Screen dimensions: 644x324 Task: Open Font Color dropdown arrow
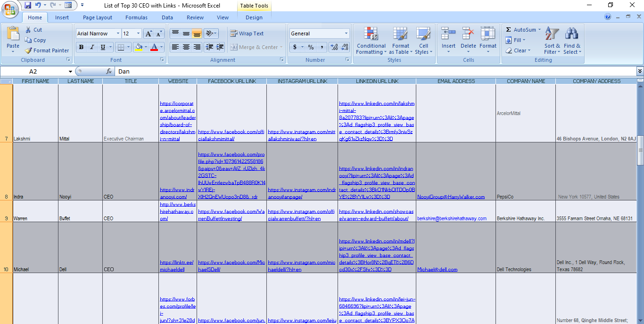point(161,47)
